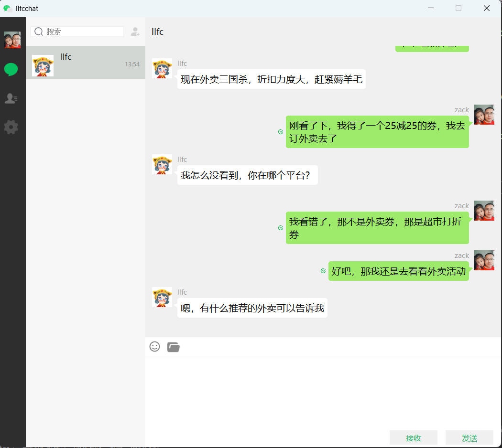Image resolution: width=502 pixels, height=448 pixels.
Task: Click zack's avatar beside the 25减25 message
Action: click(x=484, y=115)
